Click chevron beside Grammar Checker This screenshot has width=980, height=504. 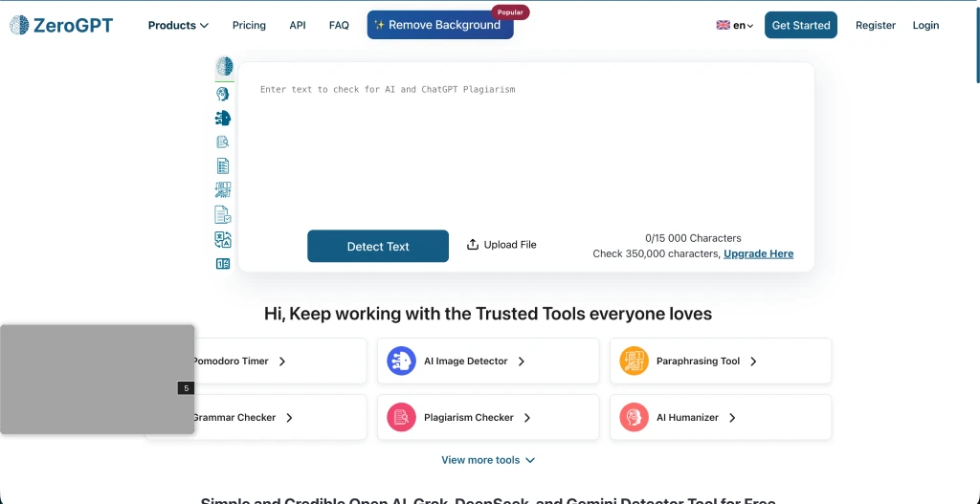(289, 418)
